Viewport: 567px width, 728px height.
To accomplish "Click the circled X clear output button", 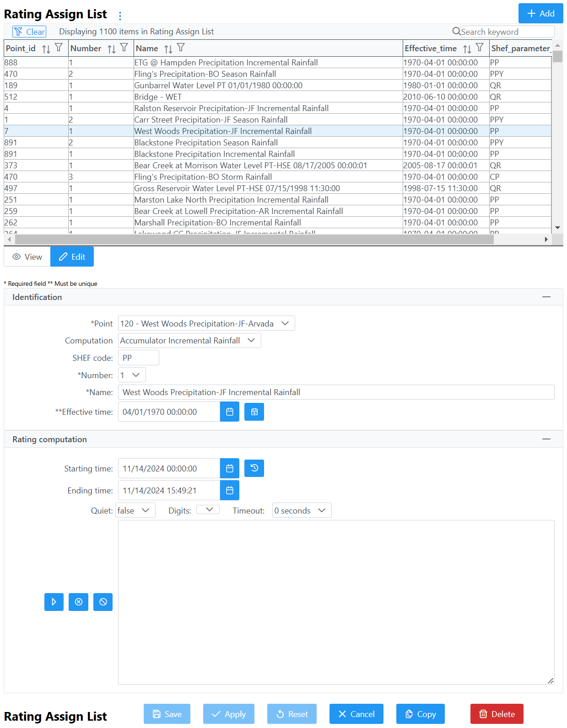I will [79, 602].
